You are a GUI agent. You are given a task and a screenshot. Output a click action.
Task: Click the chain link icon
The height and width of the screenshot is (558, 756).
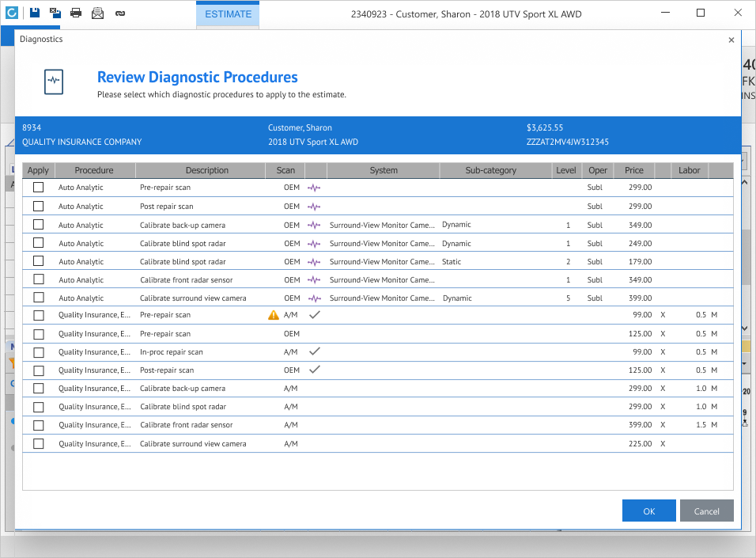pyautogui.click(x=119, y=13)
